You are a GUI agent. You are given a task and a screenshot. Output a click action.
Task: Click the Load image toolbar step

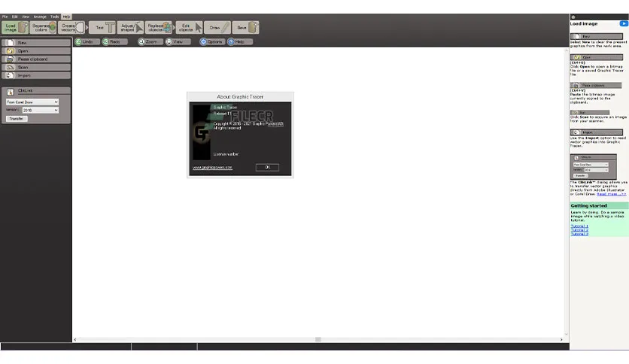[x=15, y=27]
